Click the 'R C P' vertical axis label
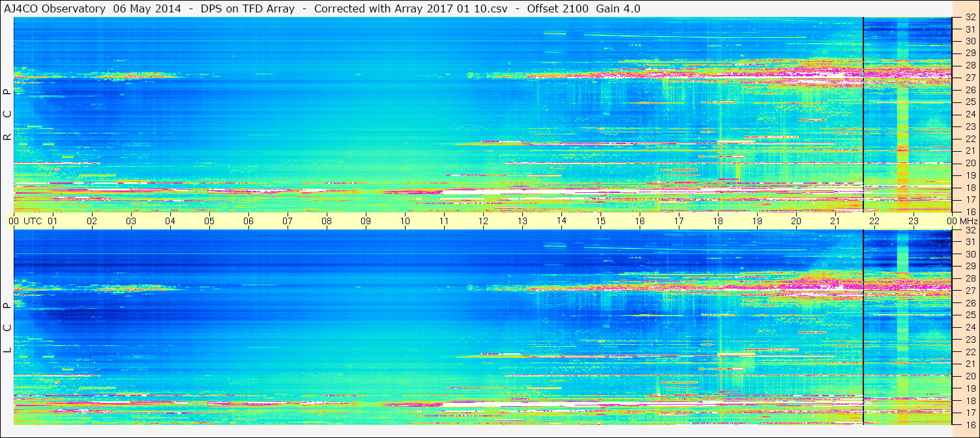 point(7,115)
